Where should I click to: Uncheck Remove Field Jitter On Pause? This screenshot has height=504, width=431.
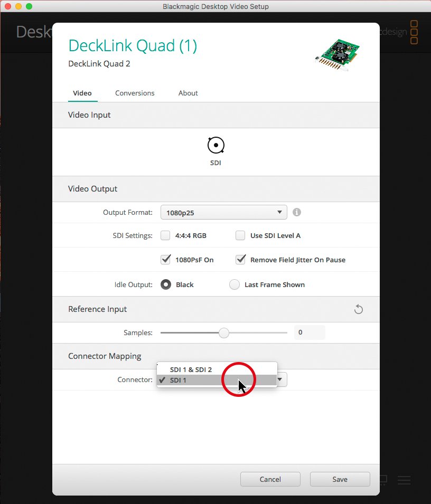point(240,260)
